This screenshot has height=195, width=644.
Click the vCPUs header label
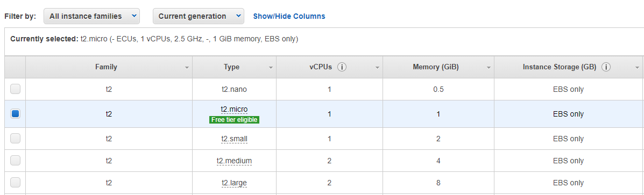tap(321, 67)
